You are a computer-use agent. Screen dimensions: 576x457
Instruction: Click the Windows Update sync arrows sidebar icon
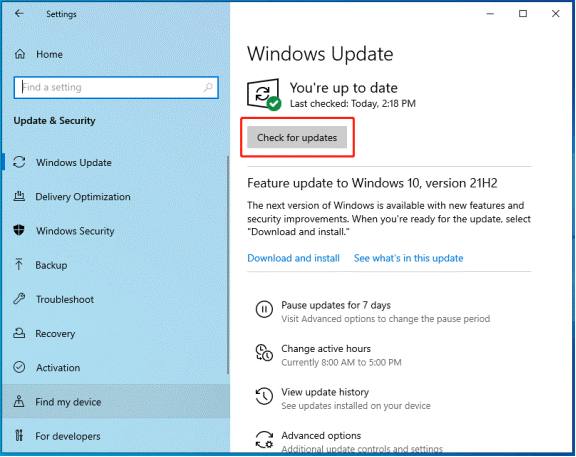pos(19,162)
